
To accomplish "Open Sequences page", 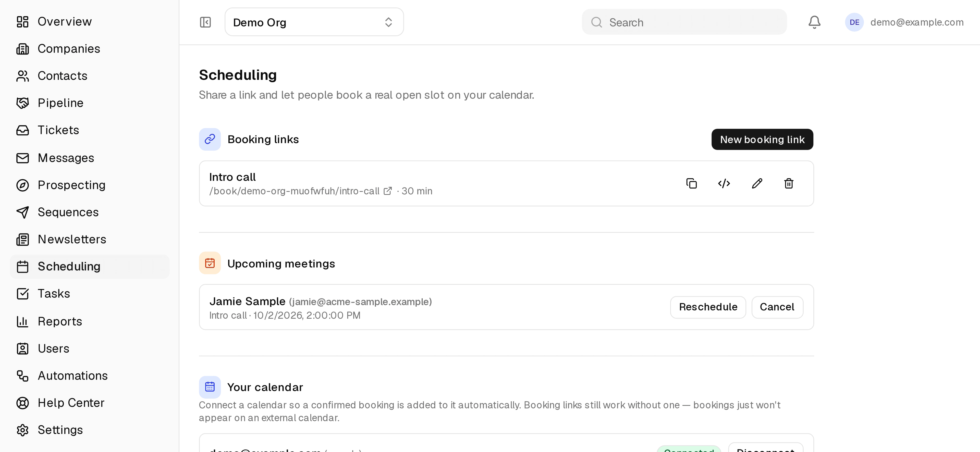I will pos(90,212).
